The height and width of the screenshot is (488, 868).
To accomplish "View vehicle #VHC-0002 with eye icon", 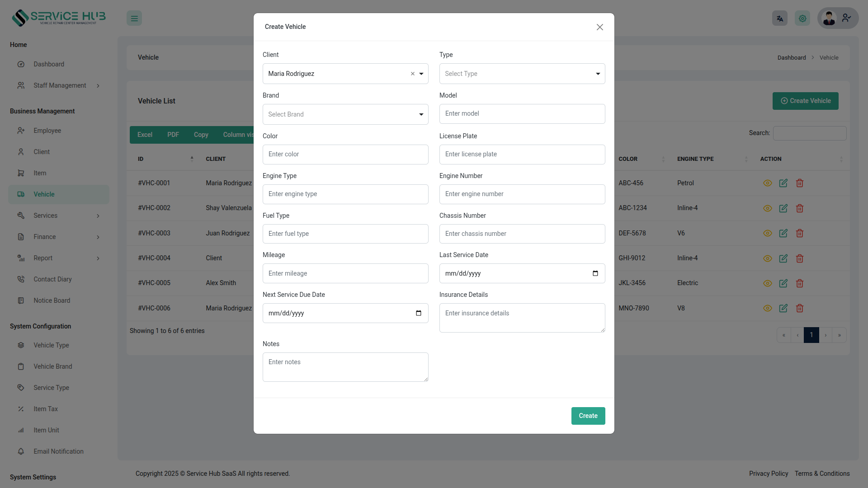I will [768, 208].
